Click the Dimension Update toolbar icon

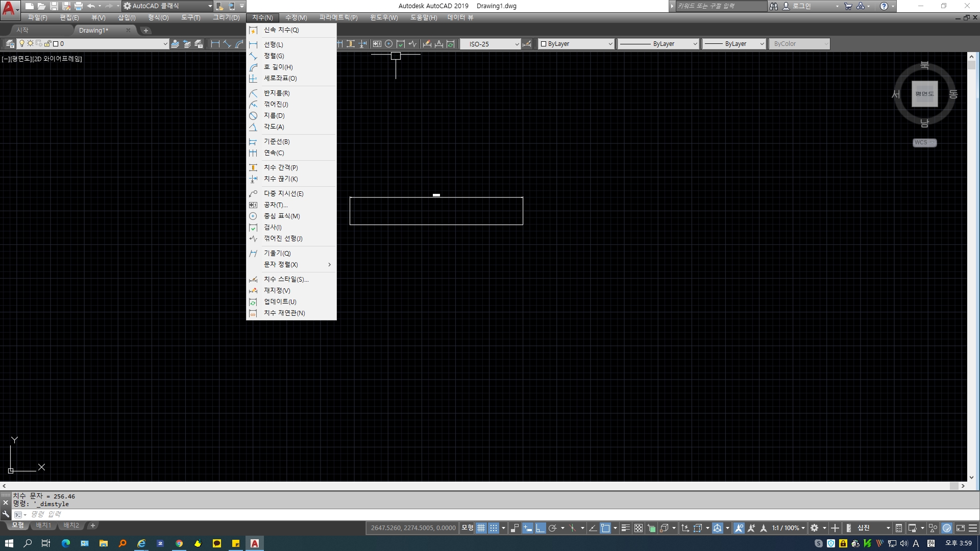click(x=451, y=44)
